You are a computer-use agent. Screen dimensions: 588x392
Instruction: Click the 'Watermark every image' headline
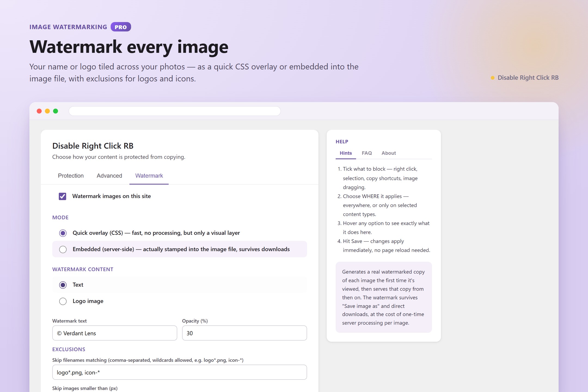click(129, 47)
